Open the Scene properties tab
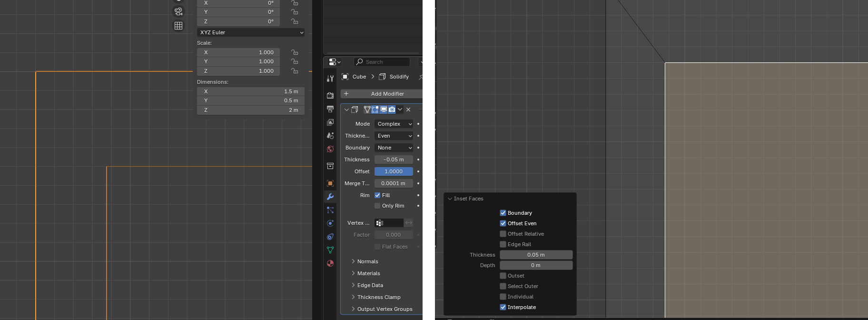The height and width of the screenshot is (320, 868). (330, 136)
